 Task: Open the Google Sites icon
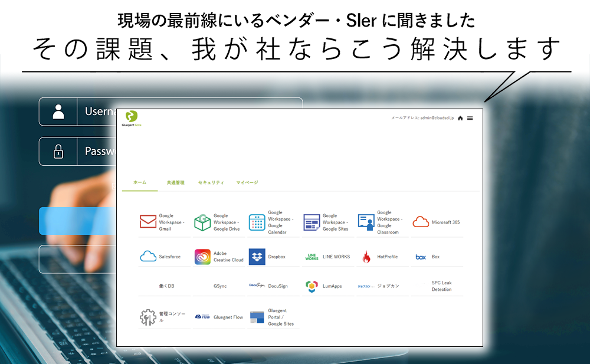312,222
